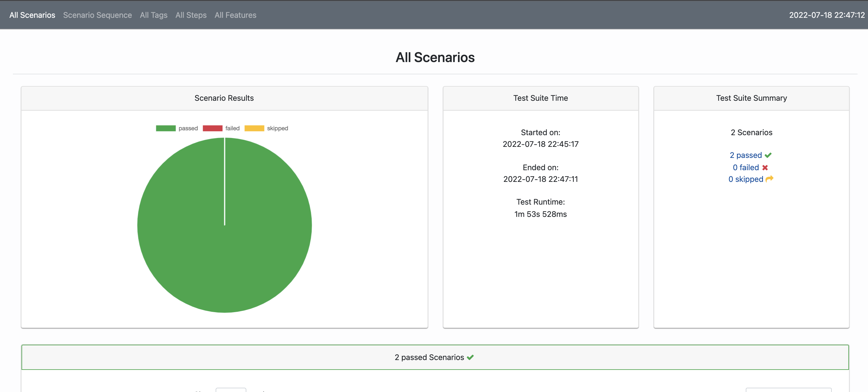Click the 0 skipped link

pyautogui.click(x=745, y=179)
